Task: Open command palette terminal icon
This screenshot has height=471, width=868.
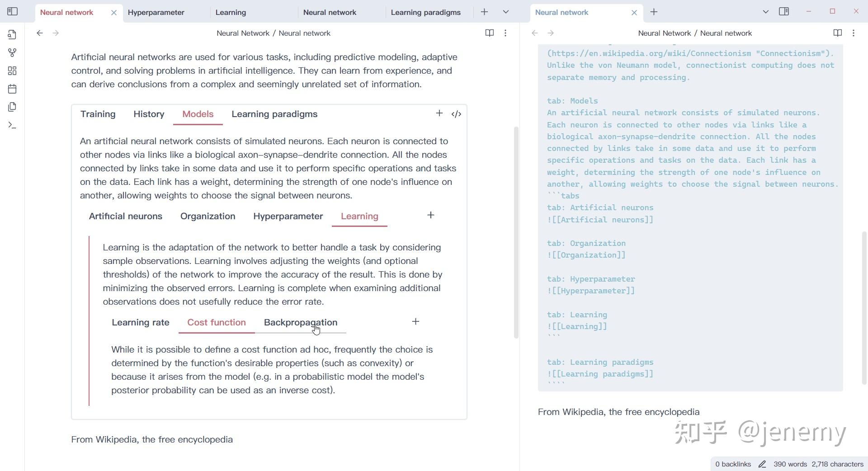Action: 12,125
